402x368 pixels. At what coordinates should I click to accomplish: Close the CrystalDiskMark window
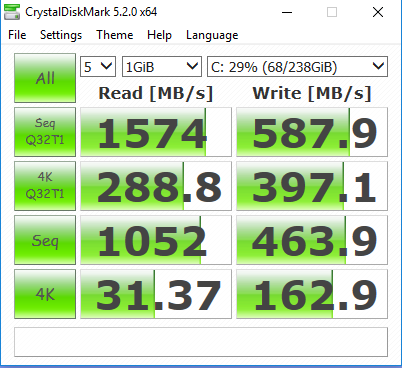(378, 13)
